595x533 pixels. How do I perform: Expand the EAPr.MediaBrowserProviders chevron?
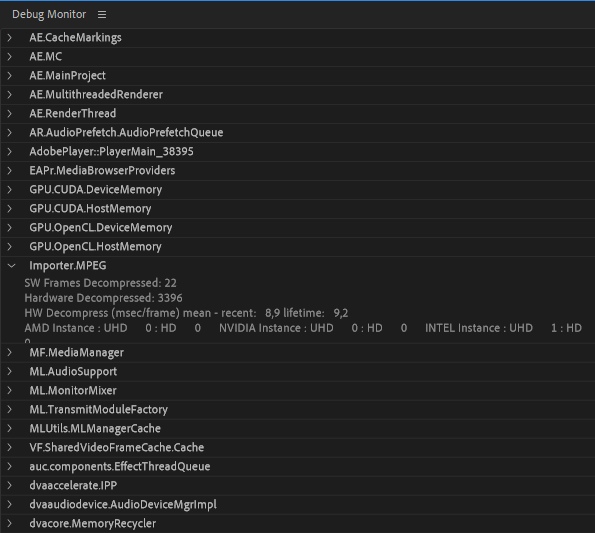pyautogui.click(x=10, y=170)
